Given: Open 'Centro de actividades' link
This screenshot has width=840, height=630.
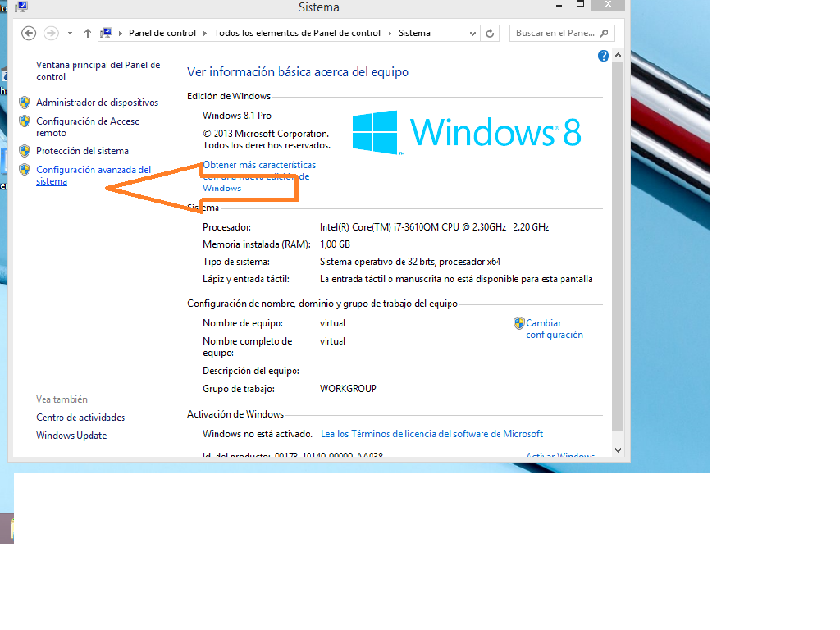Looking at the screenshot, I should point(80,418).
